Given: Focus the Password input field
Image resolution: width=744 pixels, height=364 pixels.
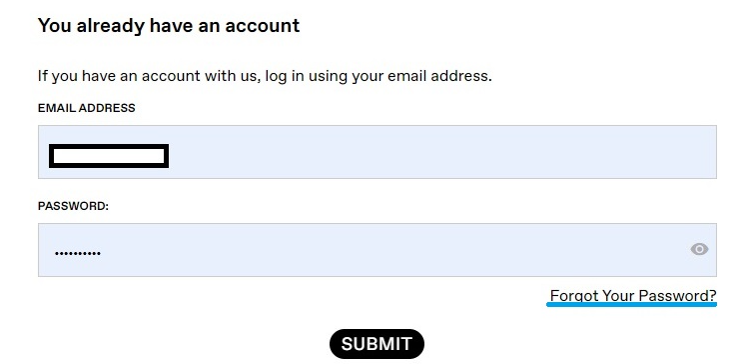Looking at the screenshot, I should (x=377, y=250).
